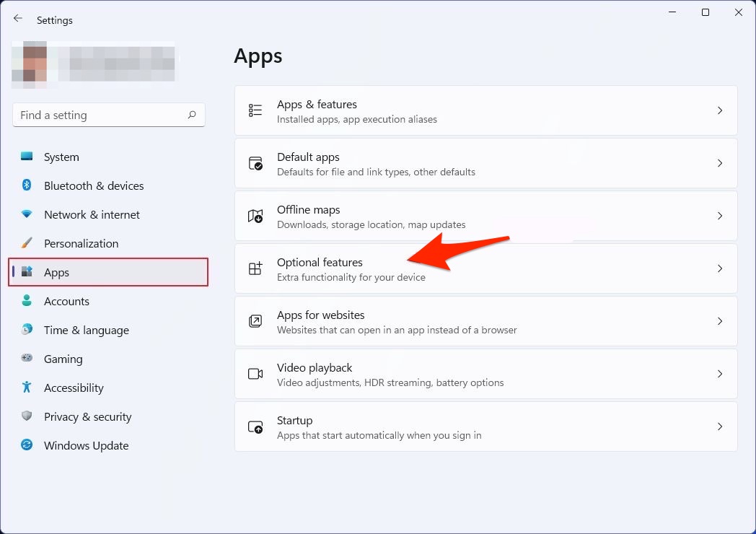Click the Apps & features list icon
This screenshot has width=756, height=534.
pyautogui.click(x=255, y=110)
